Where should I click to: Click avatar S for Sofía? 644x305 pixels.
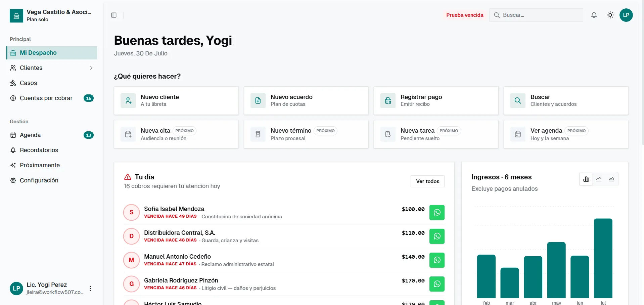click(132, 213)
